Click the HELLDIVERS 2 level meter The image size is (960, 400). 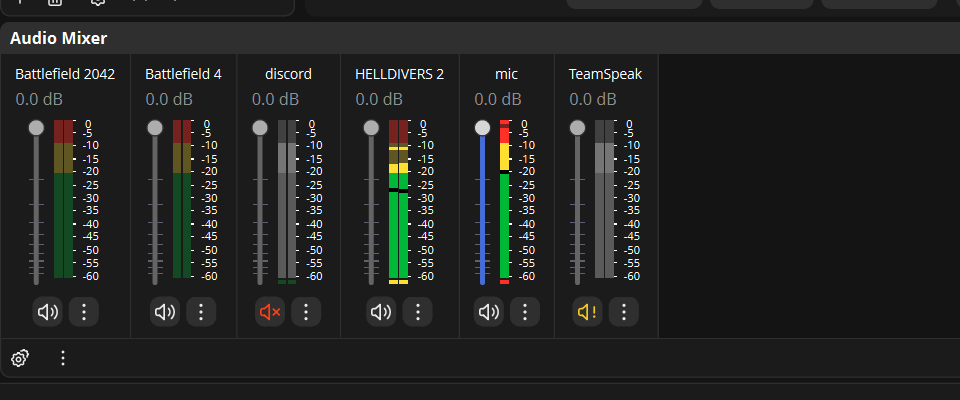(x=399, y=202)
